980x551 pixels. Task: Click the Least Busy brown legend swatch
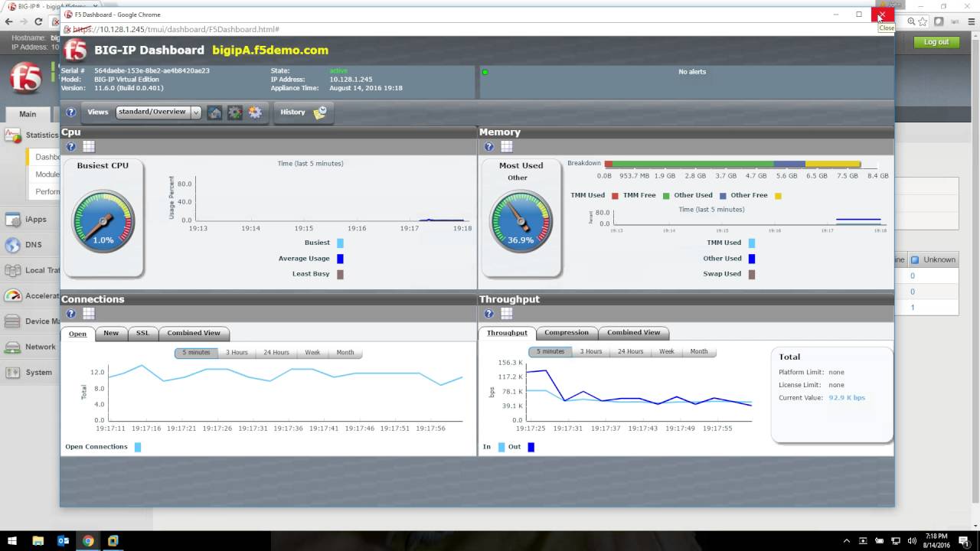coord(341,274)
